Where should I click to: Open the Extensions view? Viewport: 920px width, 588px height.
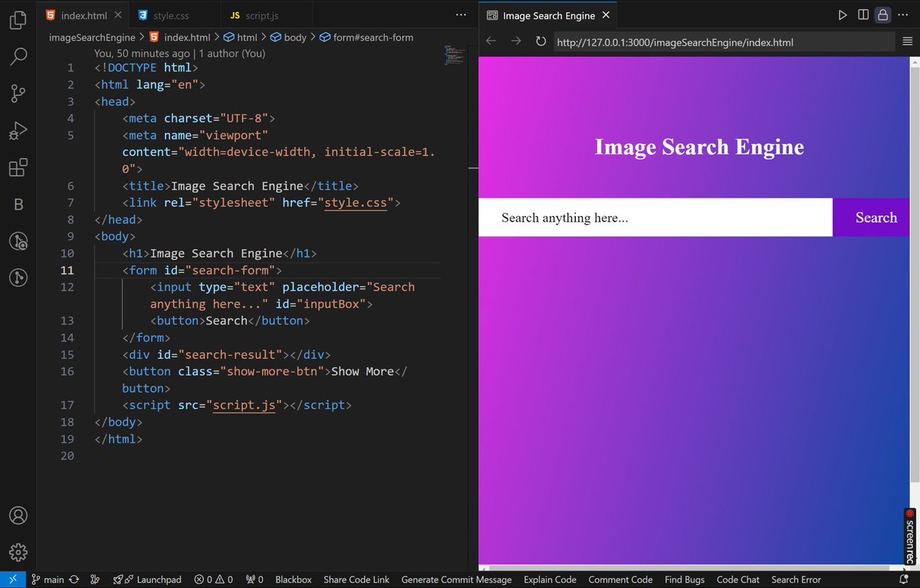18,167
